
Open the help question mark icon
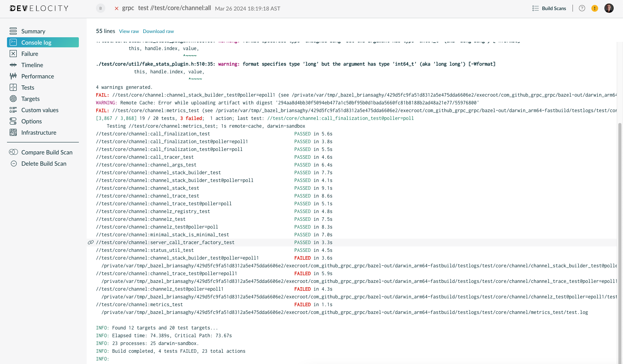582,8
